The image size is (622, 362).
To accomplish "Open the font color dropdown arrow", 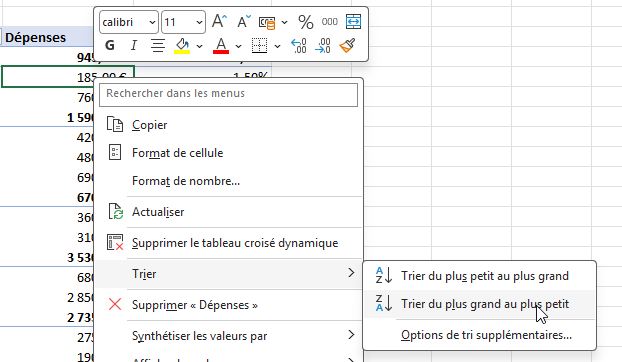I will (x=238, y=46).
